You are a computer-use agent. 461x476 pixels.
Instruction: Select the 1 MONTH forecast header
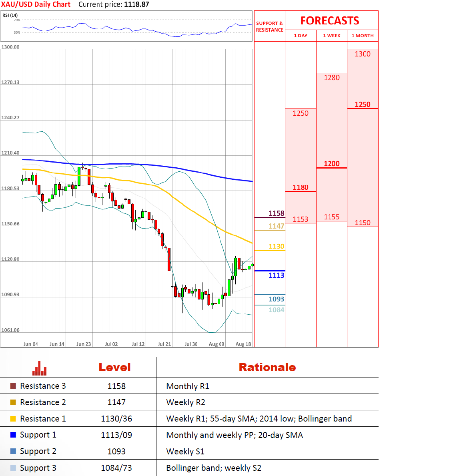[x=363, y=36]
